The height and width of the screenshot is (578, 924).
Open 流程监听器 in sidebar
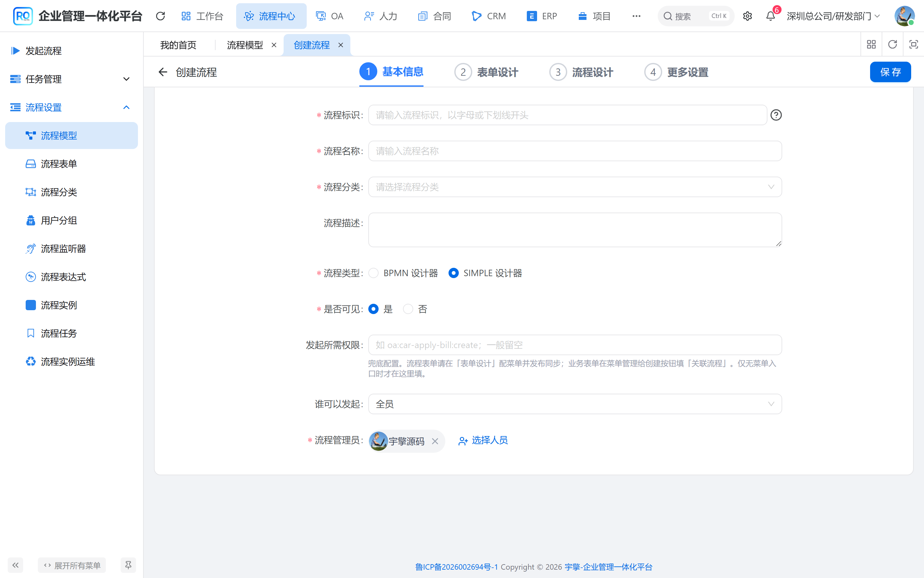point(72,249)
